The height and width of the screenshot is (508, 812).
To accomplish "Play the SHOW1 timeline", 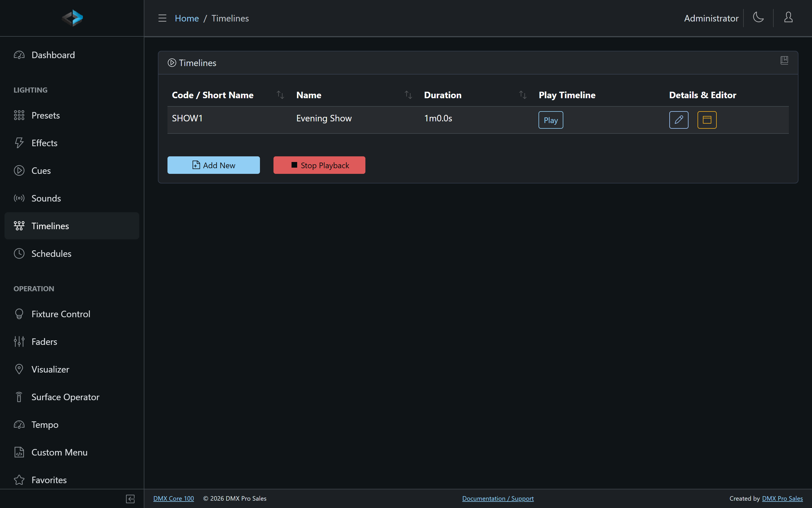I will [551, 120].
